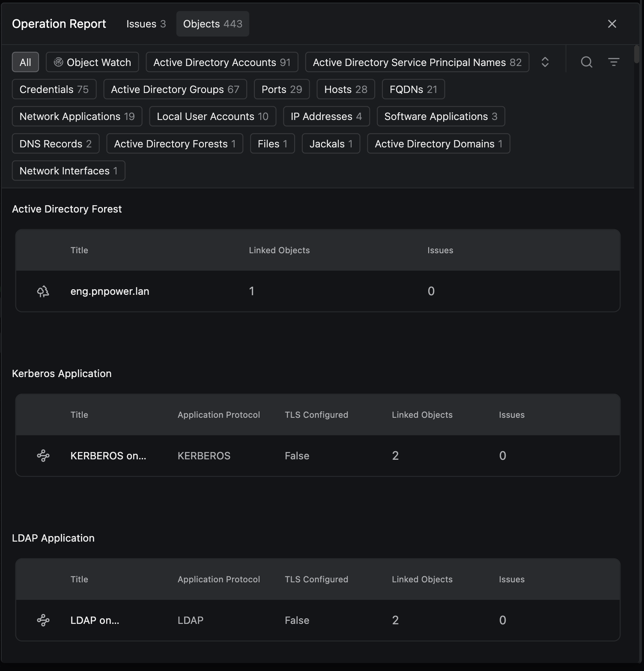Filter by Hosts chip
Viewport: 644px width, 671px height.
click(x=346, y=90)
